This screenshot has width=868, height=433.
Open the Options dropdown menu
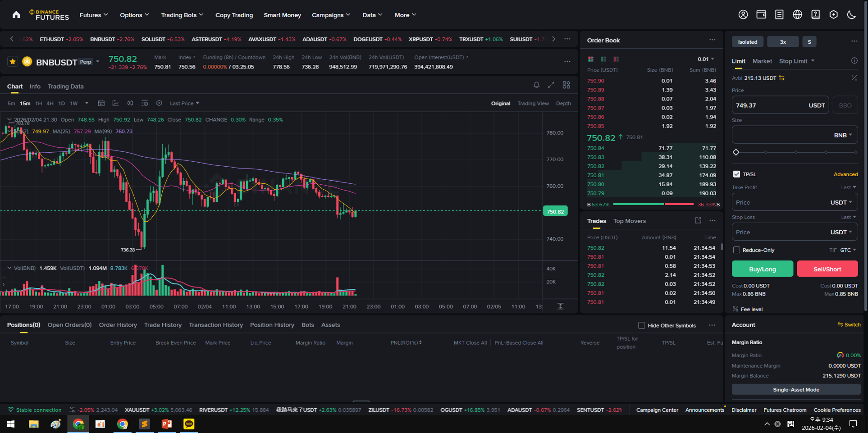click(x=134, y=15)
